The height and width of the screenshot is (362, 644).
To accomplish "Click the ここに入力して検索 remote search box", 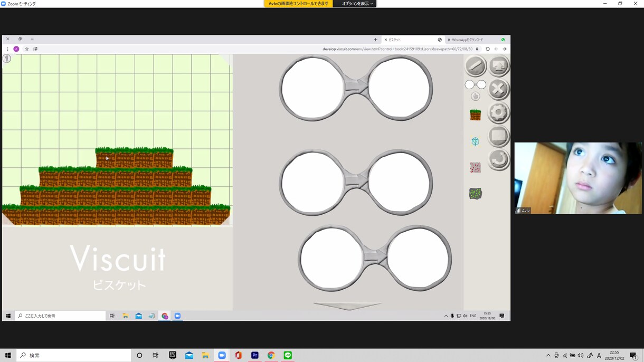I will point(60,316).
